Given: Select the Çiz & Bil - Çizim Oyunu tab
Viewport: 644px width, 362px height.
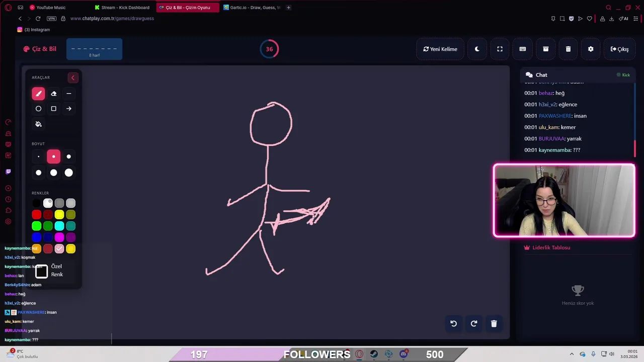Looking at the screenshot, I should click(187, 8).
